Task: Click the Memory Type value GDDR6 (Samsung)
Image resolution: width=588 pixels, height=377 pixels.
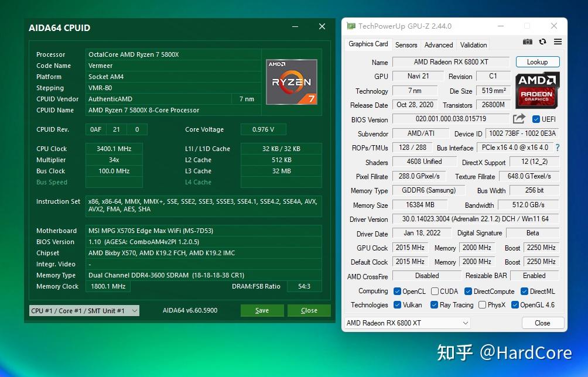Action: coord(429,190)
